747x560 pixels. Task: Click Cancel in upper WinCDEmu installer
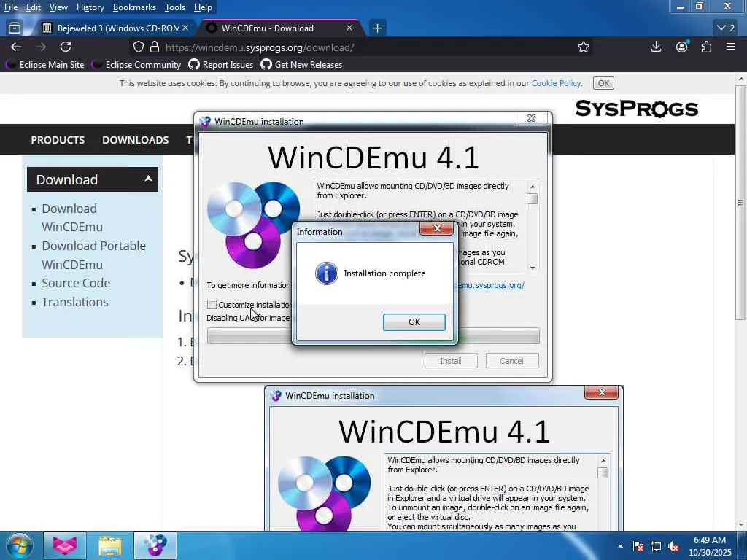click(511, 361)
